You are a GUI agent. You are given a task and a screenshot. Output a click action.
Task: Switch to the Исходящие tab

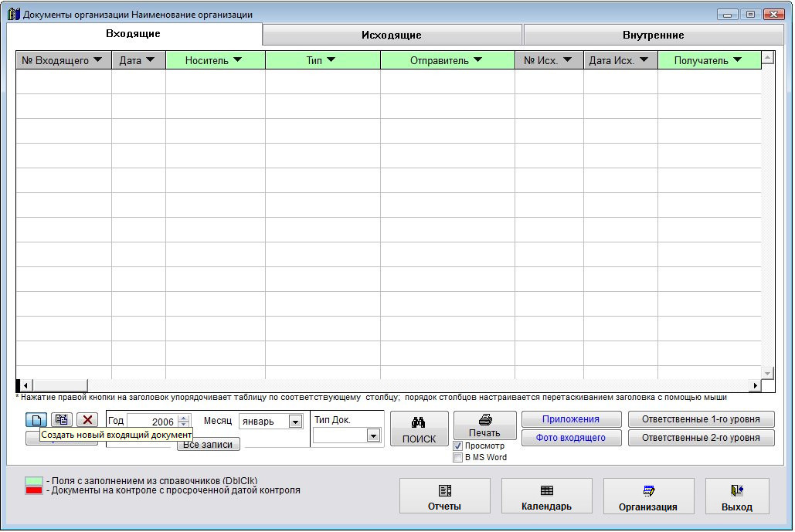[392, 35]
